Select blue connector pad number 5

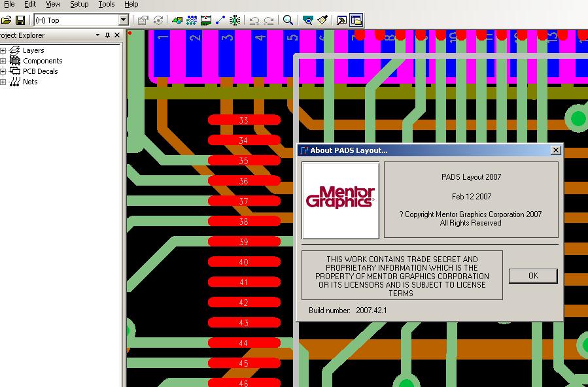[291, 54]
